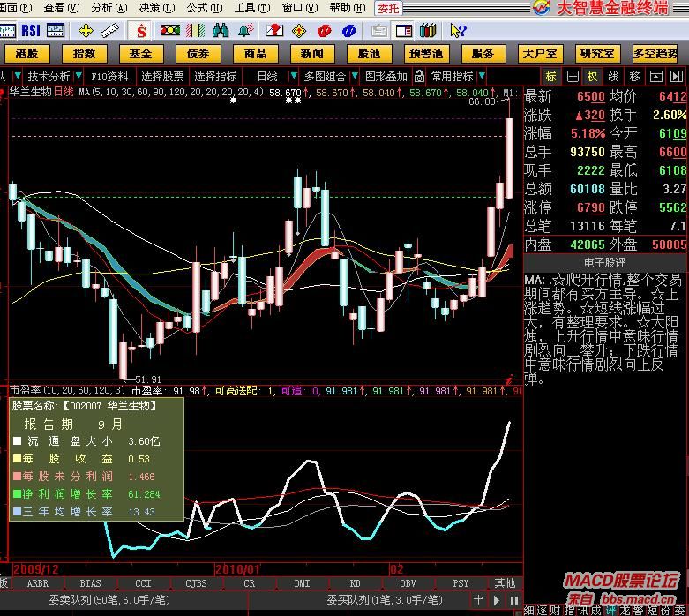This screenshot has width=689, height=616.
Task: Switch to the DMI indicator tab
Action: (x=302, y=583)
